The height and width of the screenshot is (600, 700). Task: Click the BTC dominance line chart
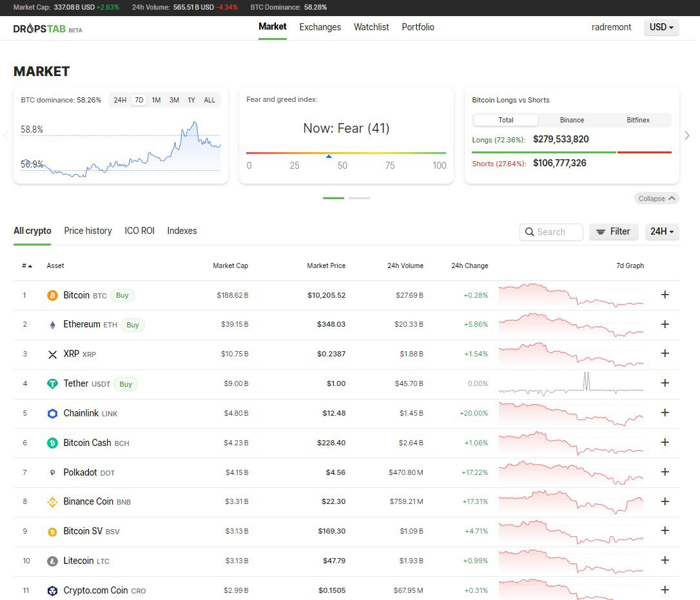tap(121, 148)
